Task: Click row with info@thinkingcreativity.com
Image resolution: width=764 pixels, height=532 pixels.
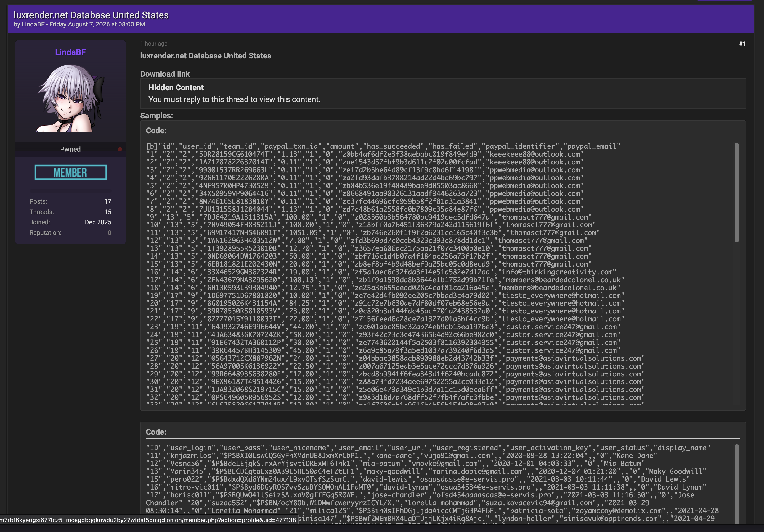Action: coord(381,272)
